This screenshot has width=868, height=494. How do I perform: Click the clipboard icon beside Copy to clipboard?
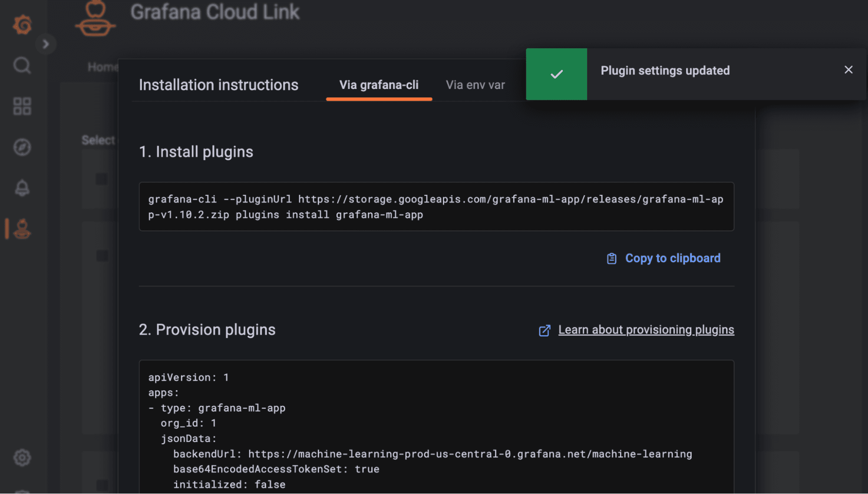[x=611, y=259]
